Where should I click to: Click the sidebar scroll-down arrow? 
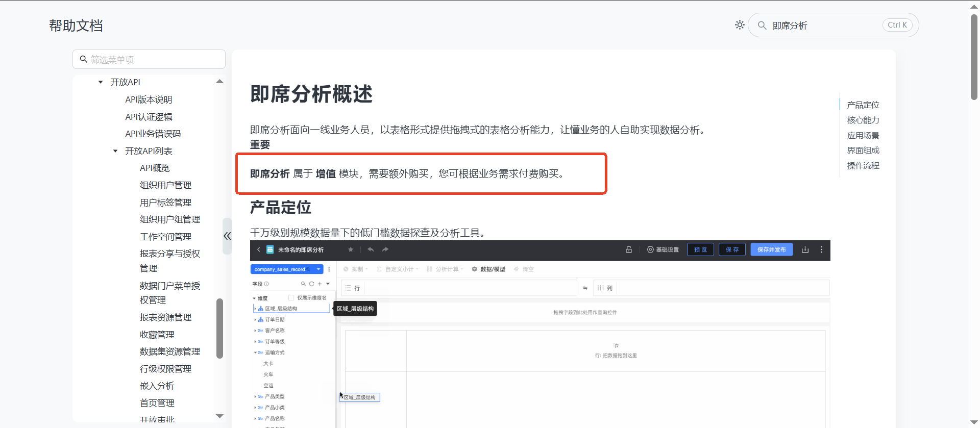219,416
